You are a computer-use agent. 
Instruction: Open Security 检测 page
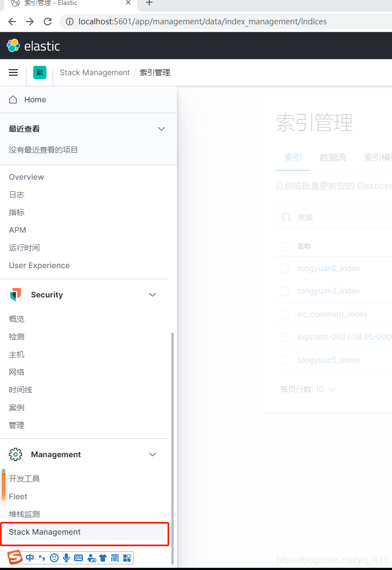click(17, 337)
